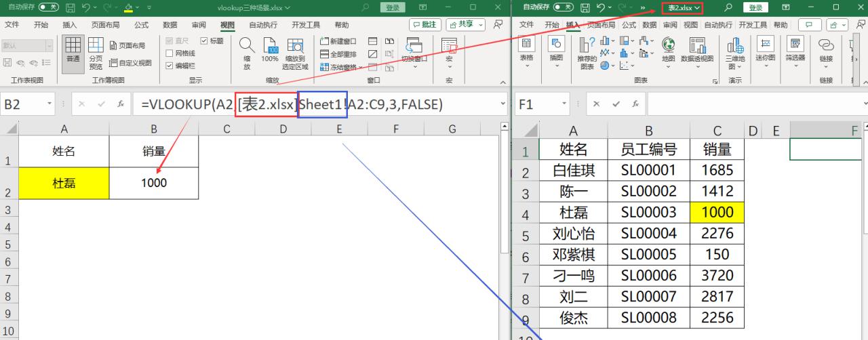868x340 pixels.
Task: Open the 视图 tab in 表2.xlsx window
Action: tap(690, 24)
